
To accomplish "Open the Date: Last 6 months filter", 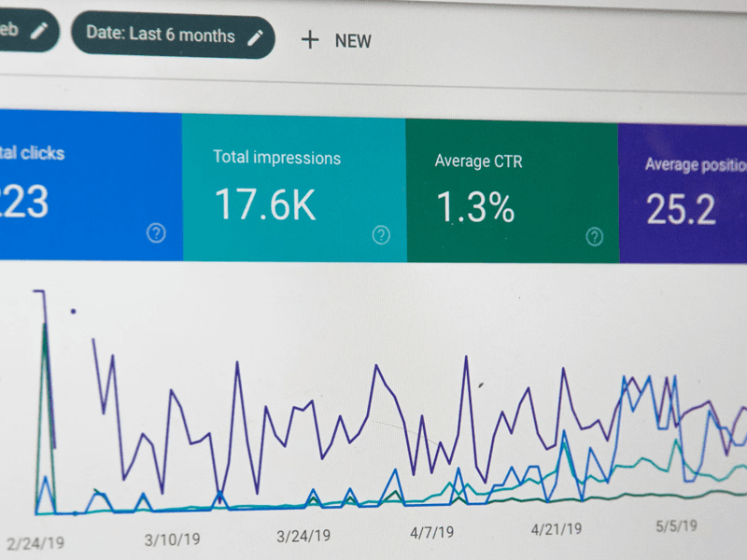I will (x=173, y=36).
